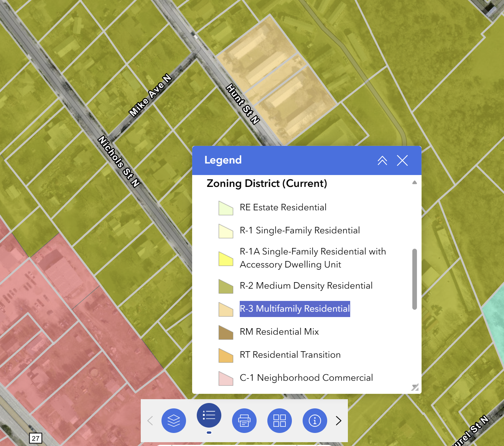Screen dimensions: 504x446
Task: Show previous widgets with left chevron
Action: coord(150,421)
